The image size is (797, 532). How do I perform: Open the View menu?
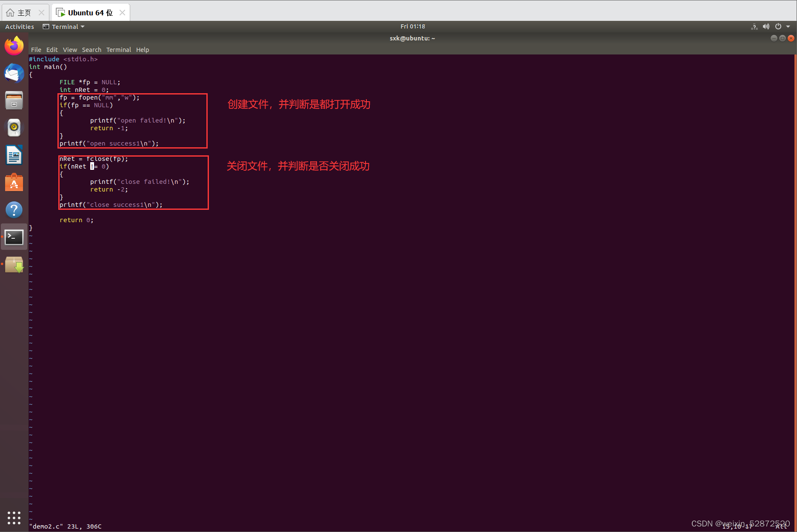point(70,50)
